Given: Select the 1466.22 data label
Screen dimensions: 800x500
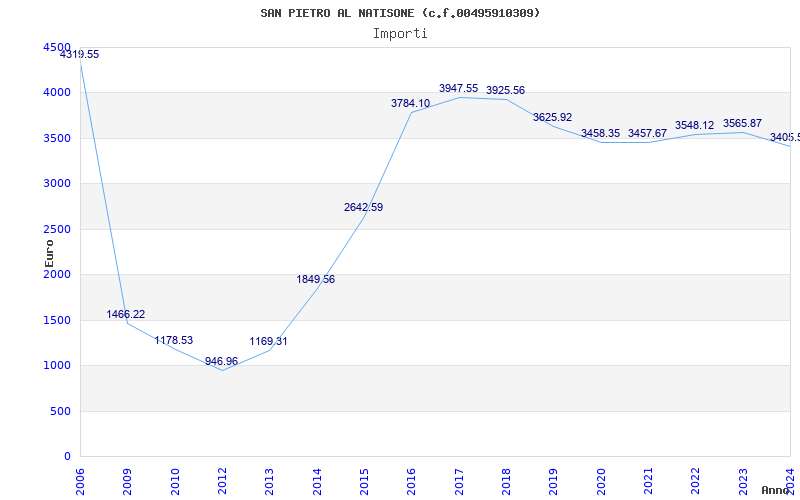Looking at the screenshot, I should tap(126, 314).
